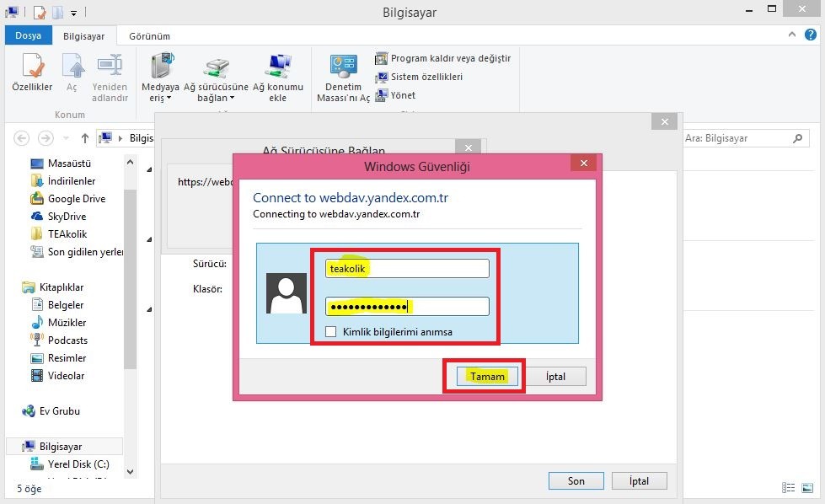Open Sistem özellikleri in ribbon
Screen dimensions: 825x504
[419, 77]
